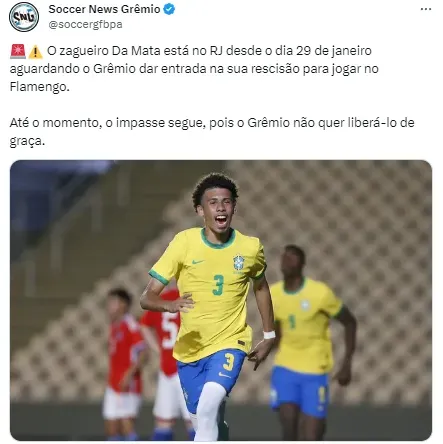
Task: Click the blue verified badge
Action: pyautogui.click(x=169, y=9)
